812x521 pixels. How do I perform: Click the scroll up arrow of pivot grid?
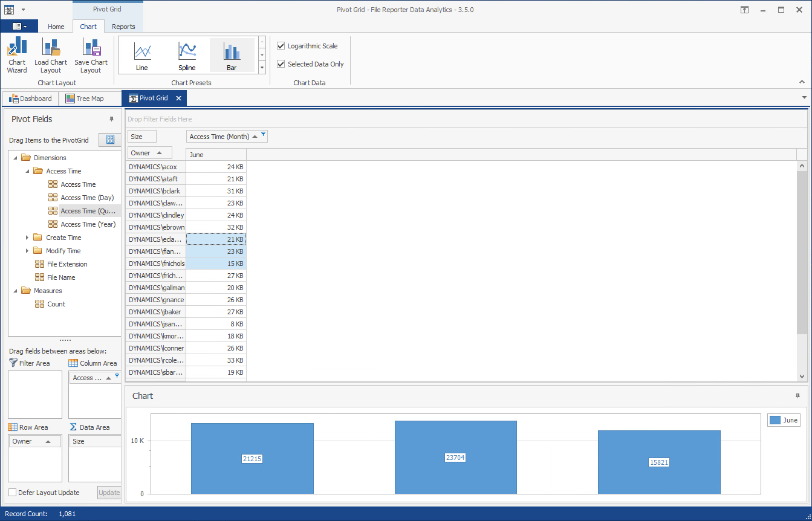(802, 166)
